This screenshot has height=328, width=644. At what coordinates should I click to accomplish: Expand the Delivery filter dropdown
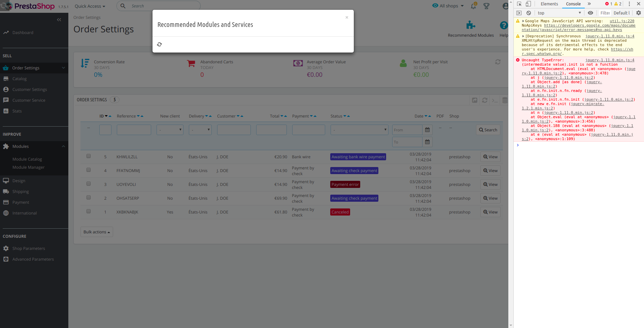200,130
